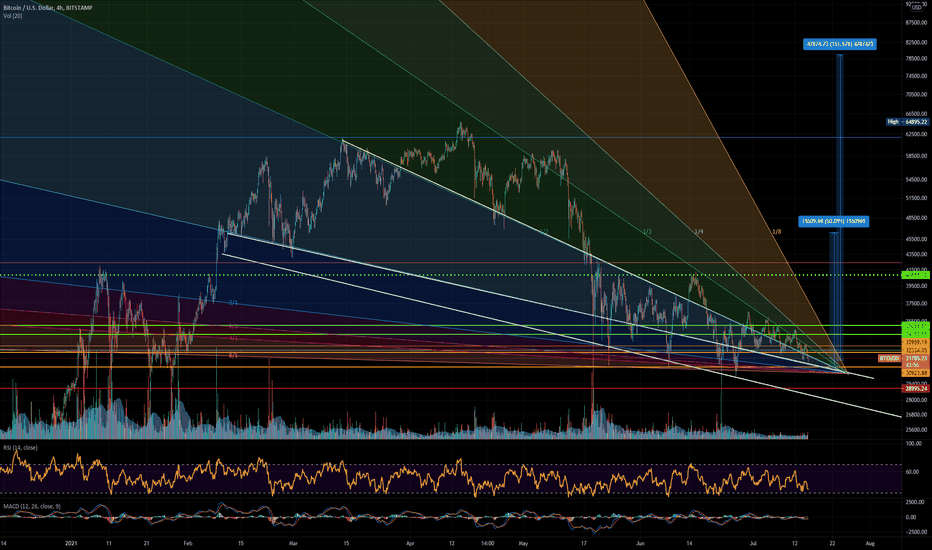
Task: Click the Aug date on time axis
Action: point(870,543)
